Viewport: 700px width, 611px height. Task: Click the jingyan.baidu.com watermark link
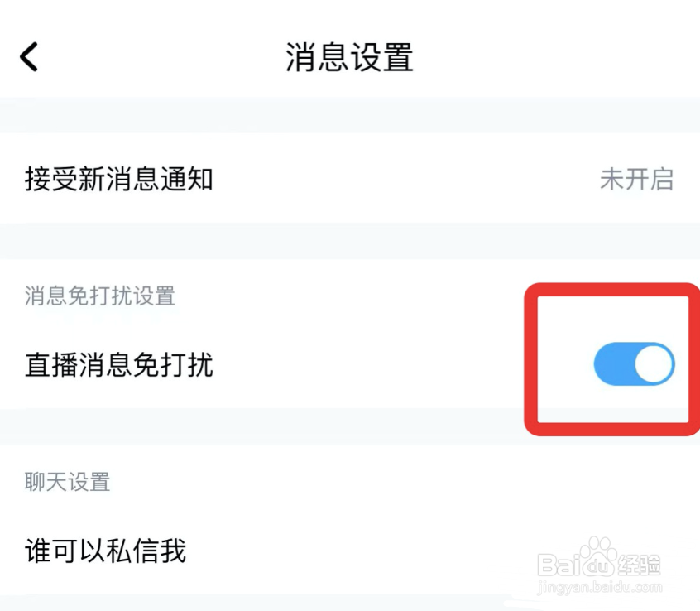[598, 588]
